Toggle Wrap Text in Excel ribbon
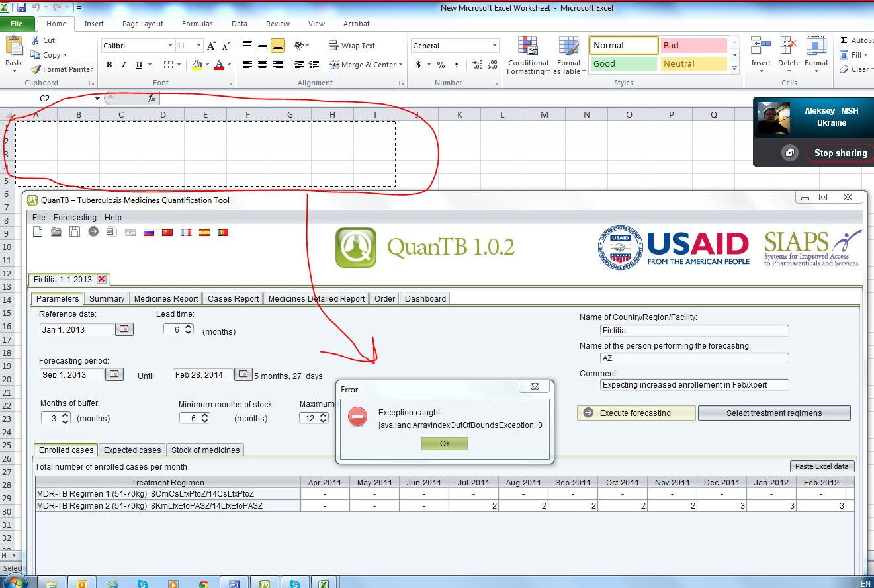This screenshot has height=588, width=874. [352, 46]
